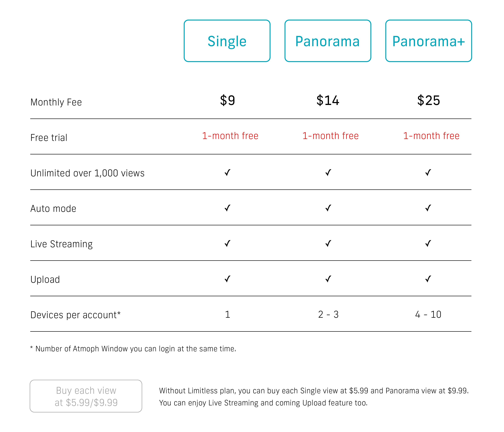This screenshot has height=432, width=504.
Task: Click the 4 - 10 devices value
Action: [428, 315]
